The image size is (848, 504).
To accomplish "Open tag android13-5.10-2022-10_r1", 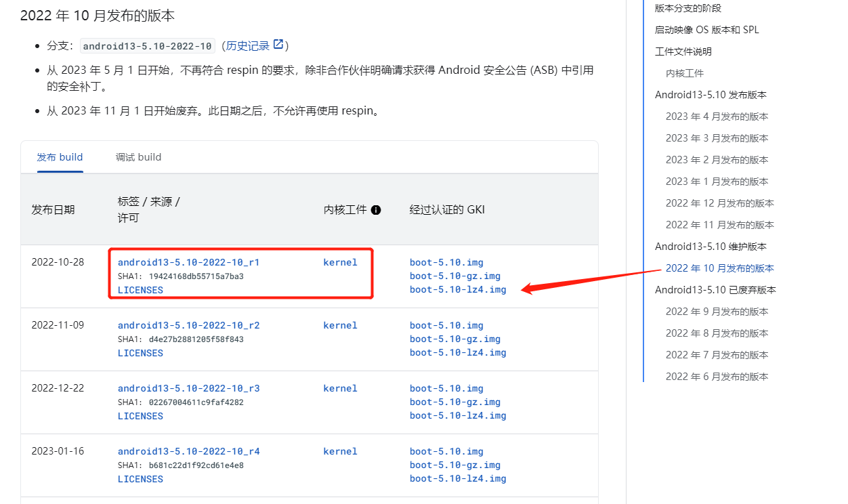I will coord(189,262).
